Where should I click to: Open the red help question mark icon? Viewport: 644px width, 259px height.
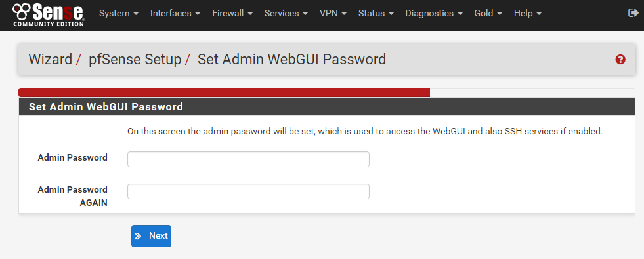coord(620,60)
